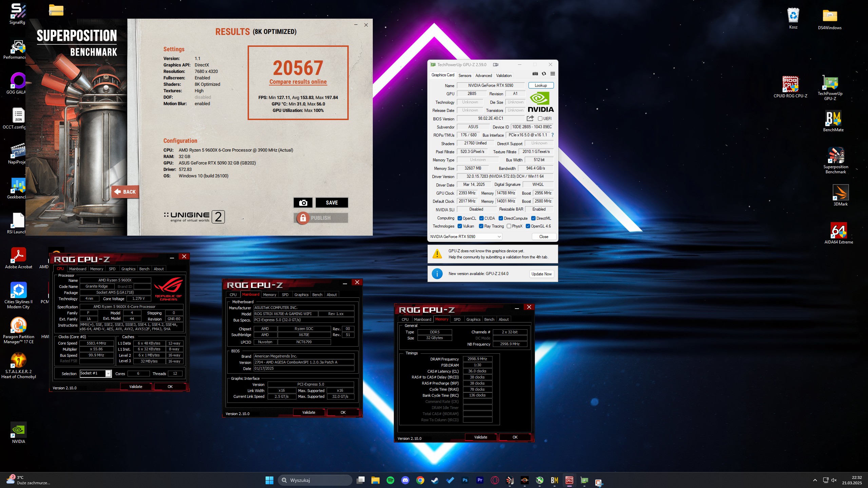Click the GPU-Z refresh icon

(544, 74)
